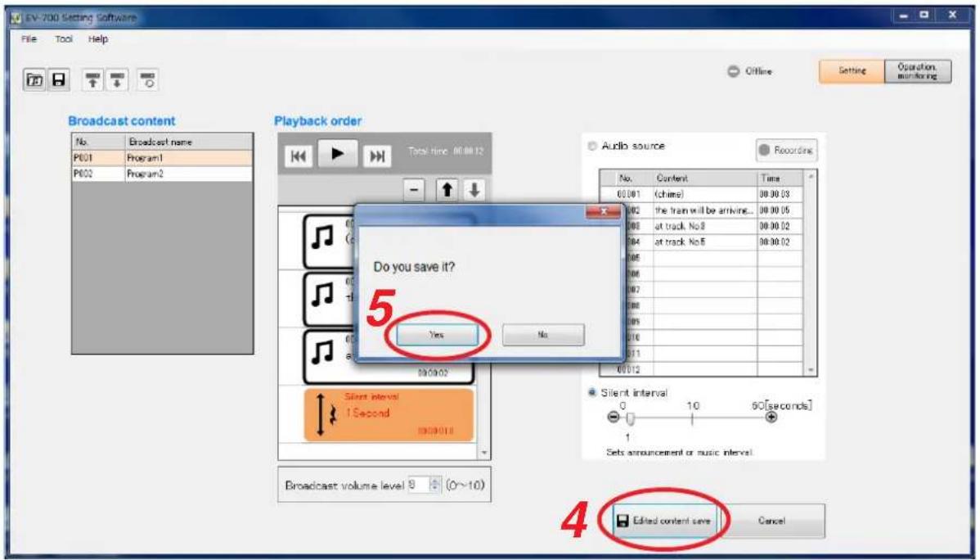Screen dimensions: 980x560
Task: Click the floppy disk save toolbar icon
Action: click(x=58, y=80)
